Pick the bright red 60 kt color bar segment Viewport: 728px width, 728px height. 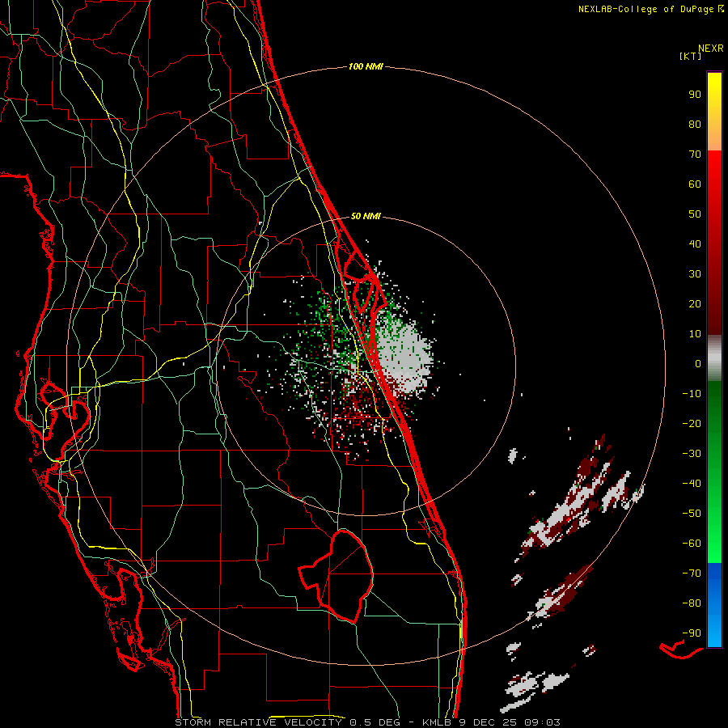[x=714, y=184]
